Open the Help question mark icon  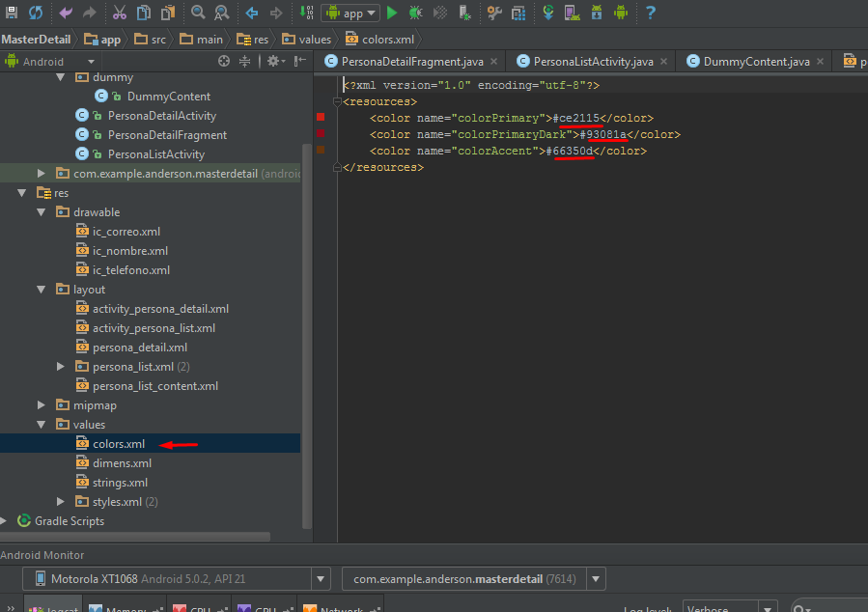[650, 13]
